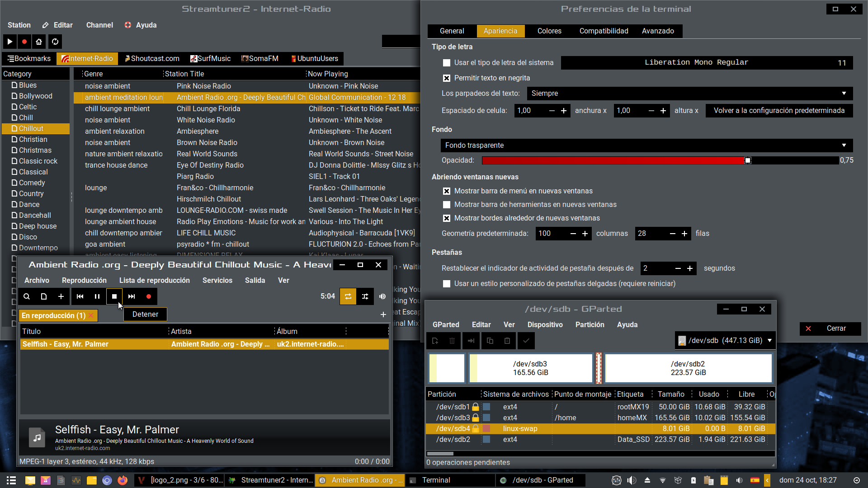Create a new partition in GParted
Image resolution: width=868 pixels, height=488 pixels.
coord(435,341)
